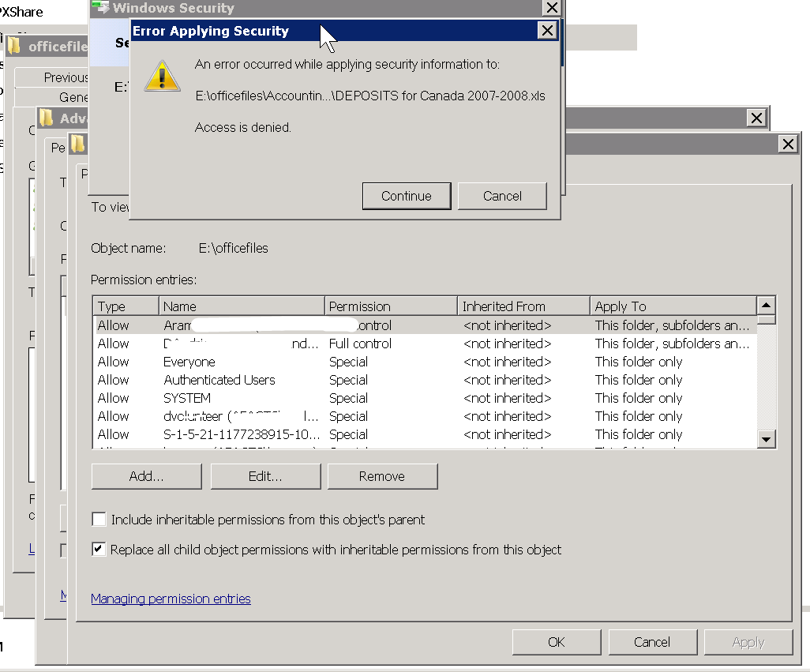Click the warning triangle icon

coord(162,77)
